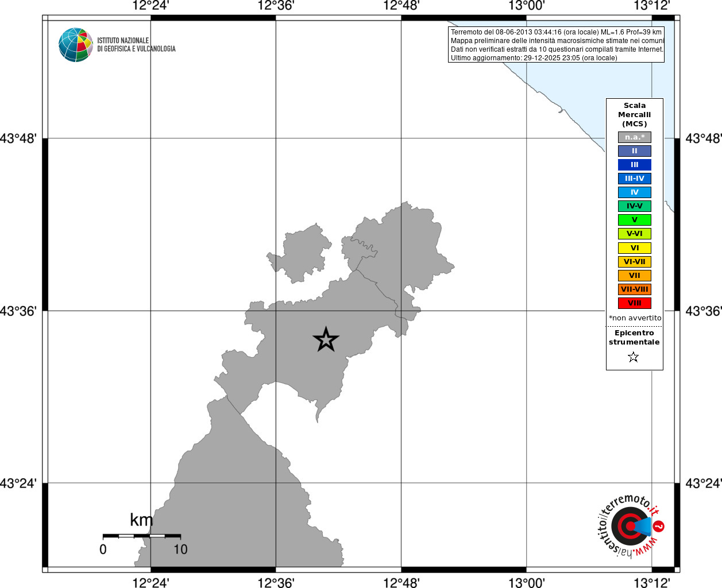Select the III intensity legend swatch
The image size is (722, 588).
(x=635, y=165)
